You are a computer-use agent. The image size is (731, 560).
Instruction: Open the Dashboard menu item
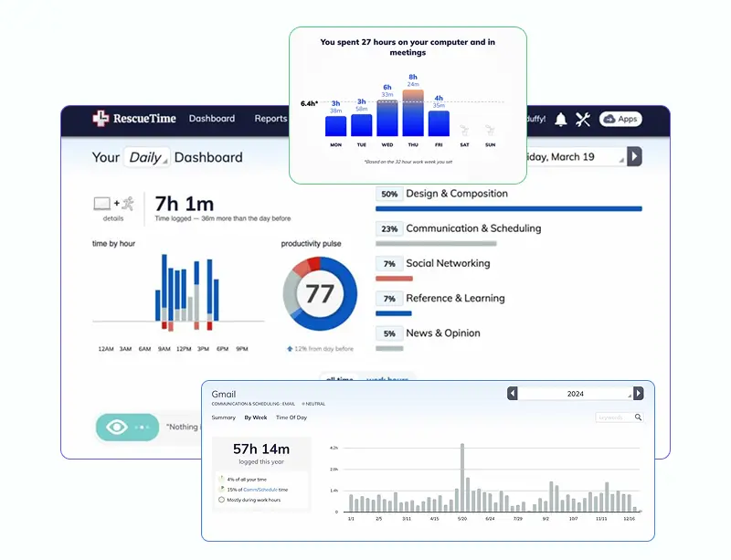coord(212,119)
